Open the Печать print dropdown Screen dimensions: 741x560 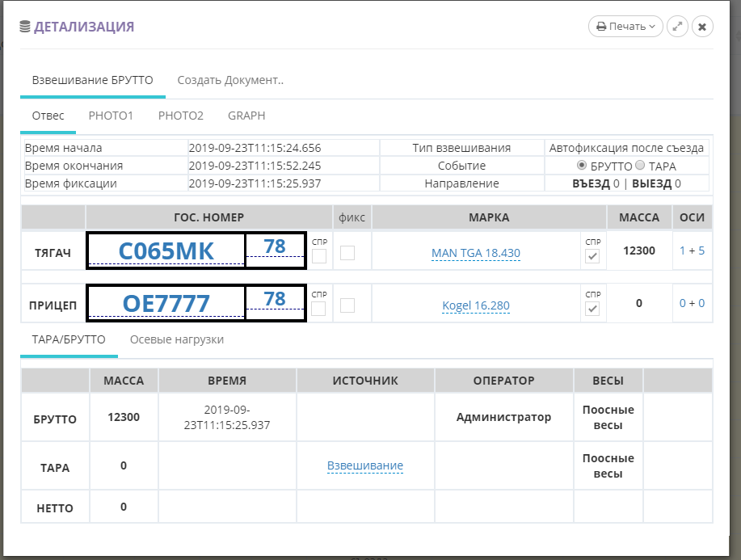625,27
